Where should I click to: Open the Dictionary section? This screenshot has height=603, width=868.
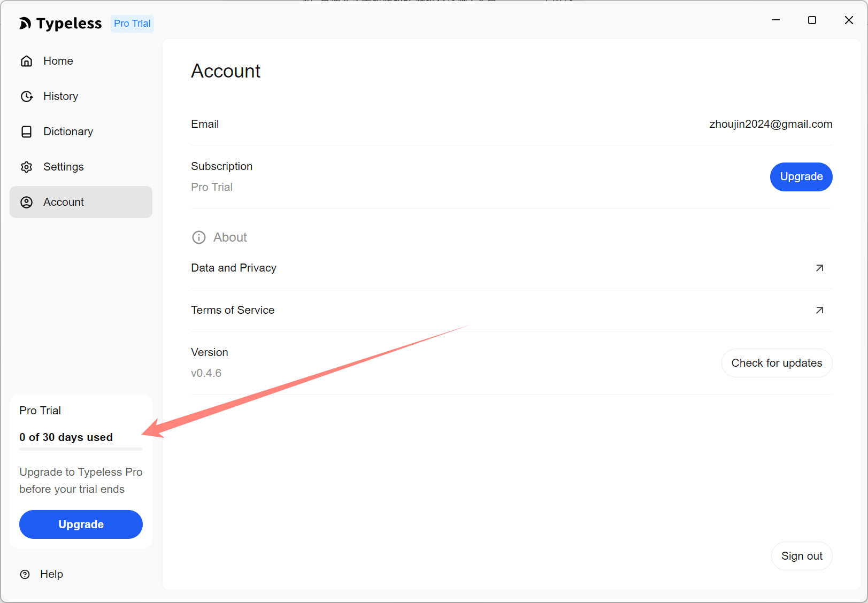(68, 132)
